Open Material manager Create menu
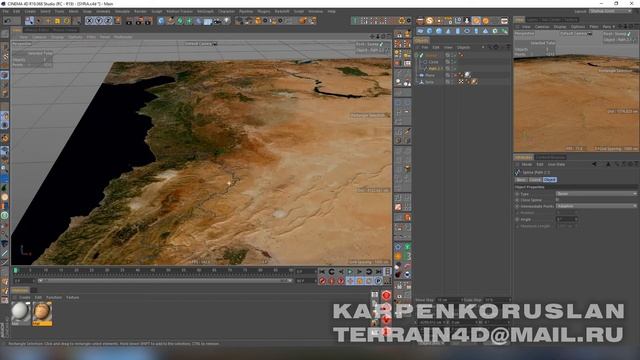640x360 pixels. 25,298
